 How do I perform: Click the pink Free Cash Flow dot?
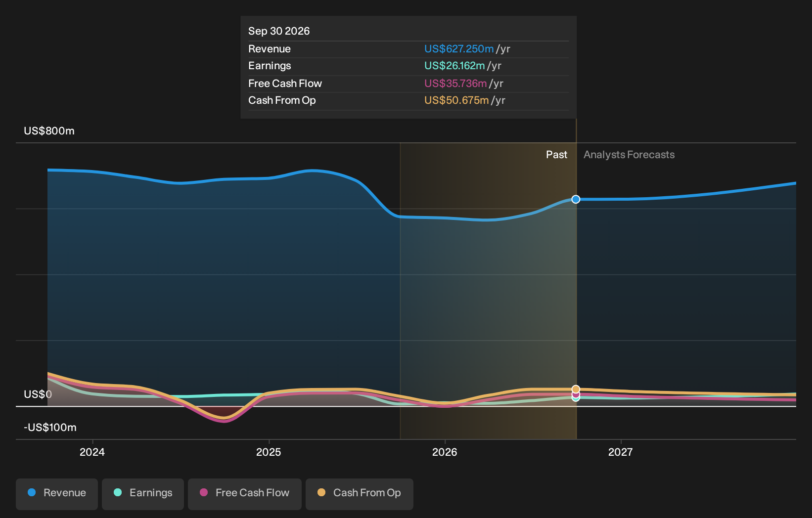pyautogui.click(x=204, y=492)
